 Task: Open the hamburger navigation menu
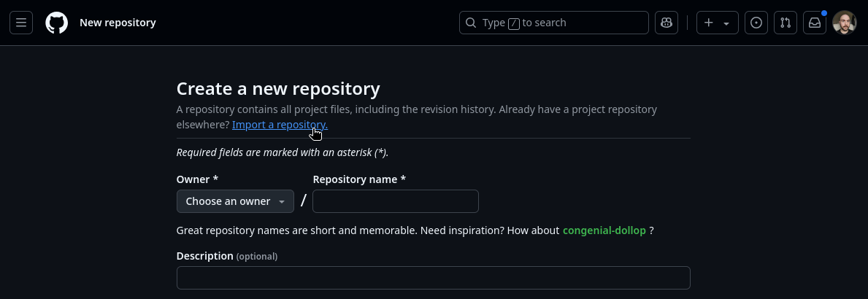[x=21, y=23]
